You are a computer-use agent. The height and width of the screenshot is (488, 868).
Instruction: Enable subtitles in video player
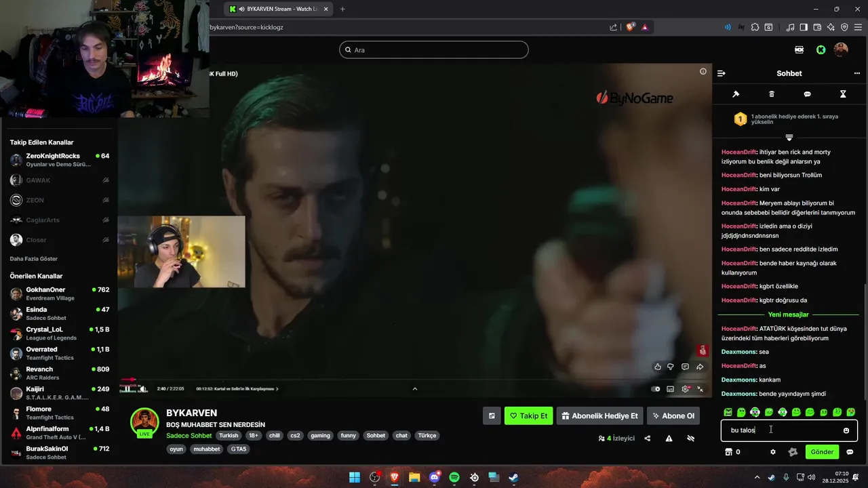(671, 389)
